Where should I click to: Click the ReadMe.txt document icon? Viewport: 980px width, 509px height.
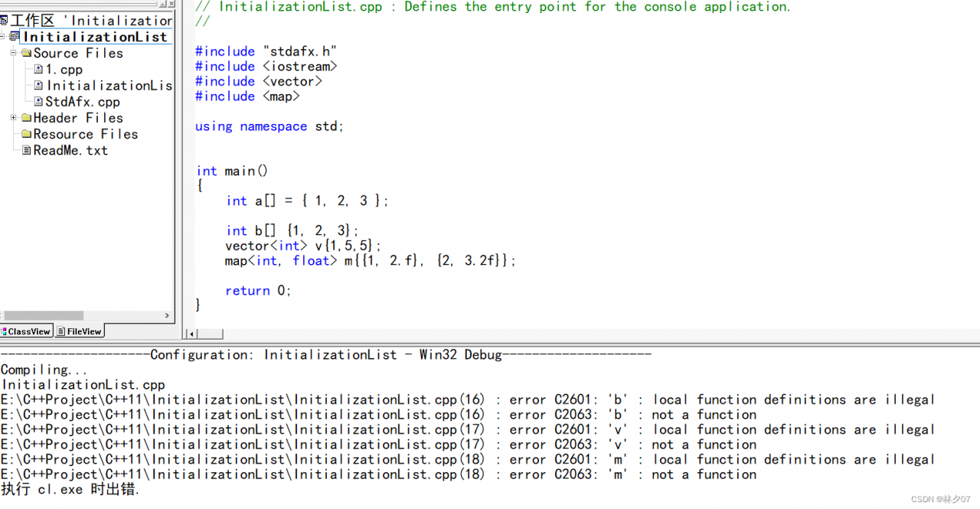click(x=26, y=151)
